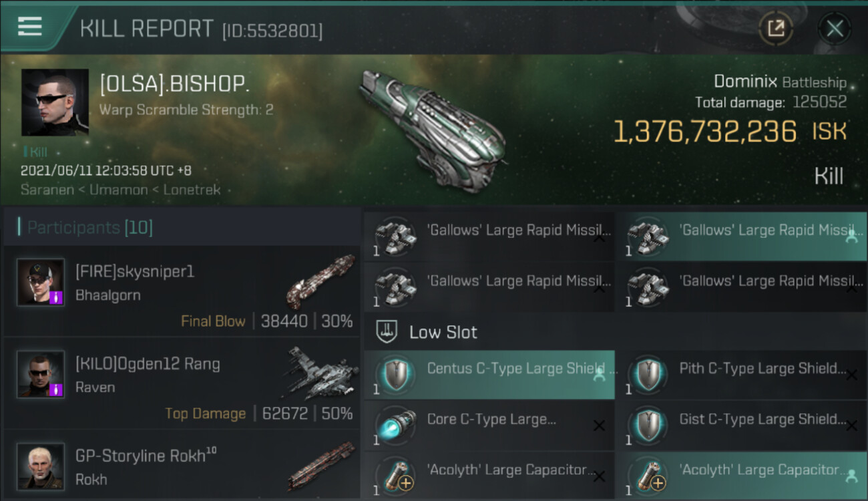Open the Participants [10] section header
The image size is (868, 501).
(90, 228)
